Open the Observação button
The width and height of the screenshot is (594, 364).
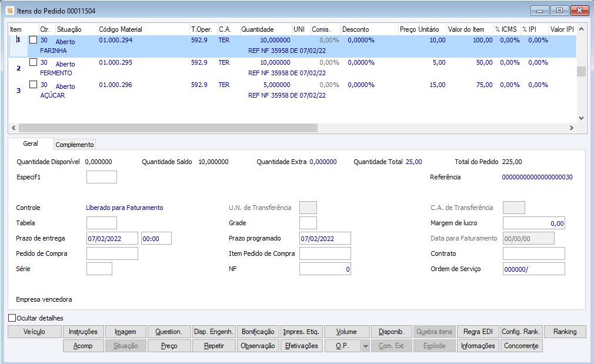(258, 346)
